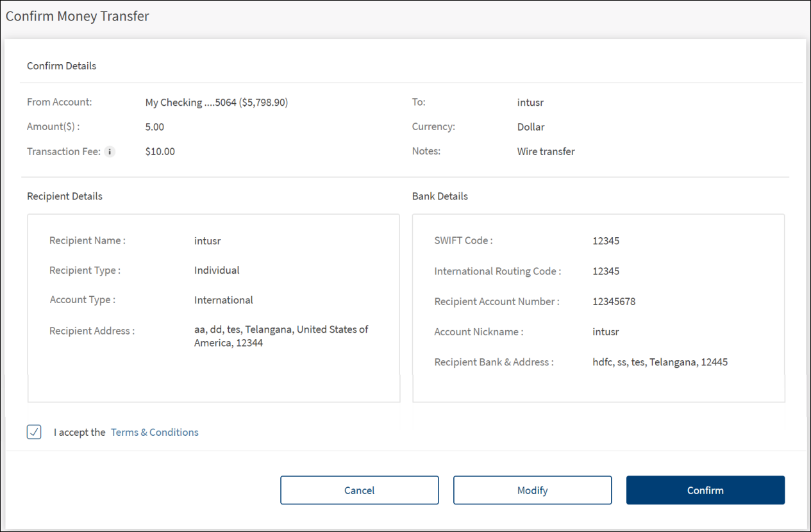811x532 pixels.
Task: Click the Confirm Money Transfer page title
Action: pos(78,16)
